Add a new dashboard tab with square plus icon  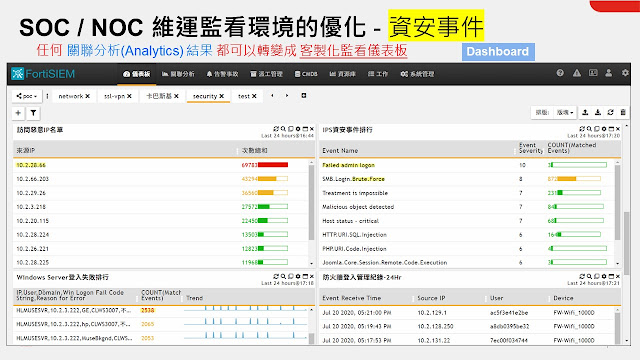[x=304, y=96]
